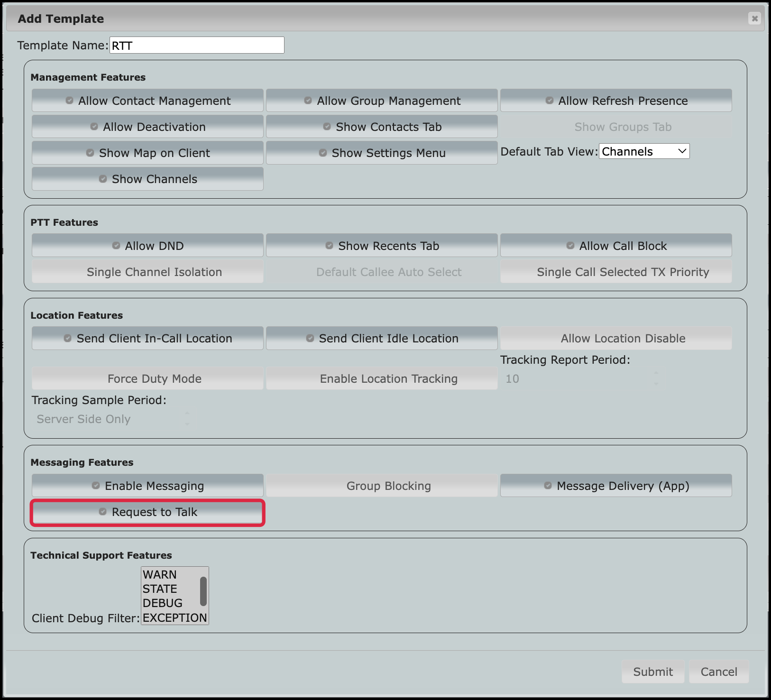Turn off Show Map on Client

[147, 153]
